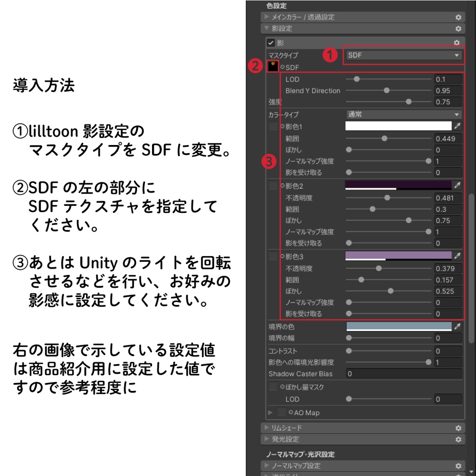Viewport: 476px width, 476px height.
Task: Select the eyedropper for 影色2
Action: coord(457,186)
